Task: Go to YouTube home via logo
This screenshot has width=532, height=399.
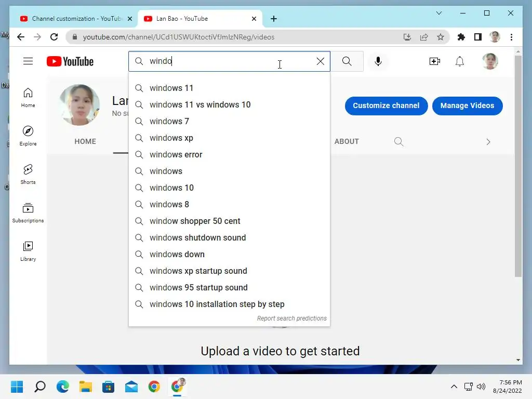Action: pyautogui.click(x=70, y=61)
